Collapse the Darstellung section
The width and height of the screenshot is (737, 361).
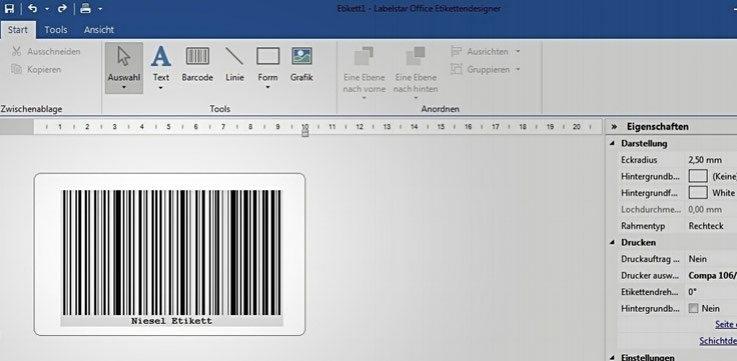[612, 143]
